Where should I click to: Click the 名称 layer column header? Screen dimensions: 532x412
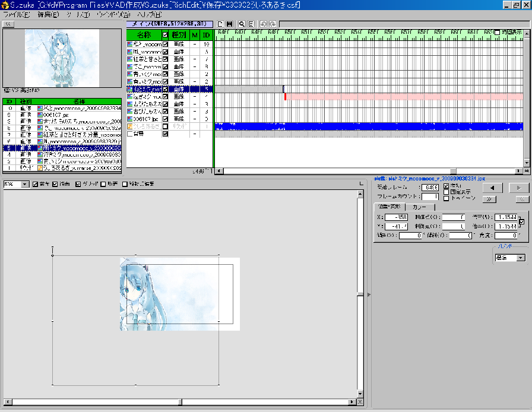pos(144,34)
